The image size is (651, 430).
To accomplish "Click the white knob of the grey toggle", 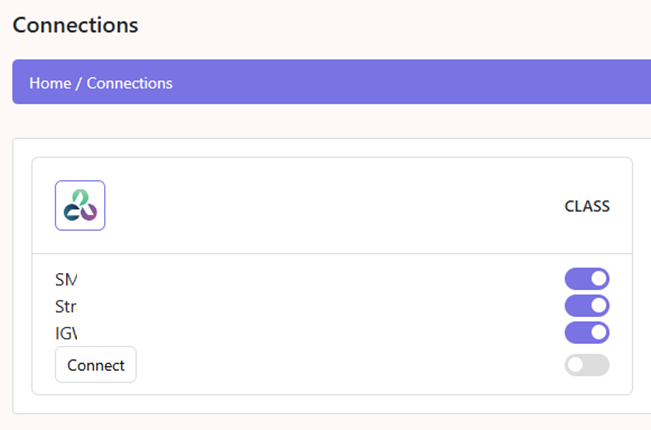I will coord(575,365).
